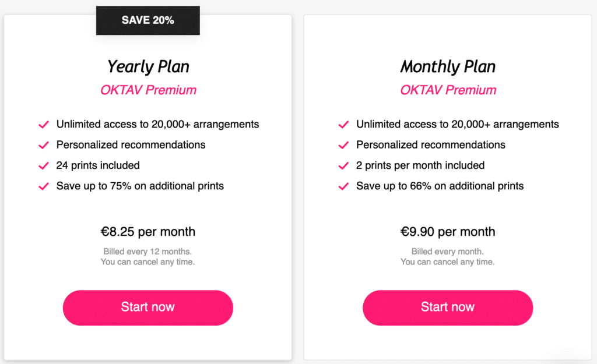
Task: Click OKTAV Premium under Yearly Plan
Action: pyautogui.click(x=148, y=90)
